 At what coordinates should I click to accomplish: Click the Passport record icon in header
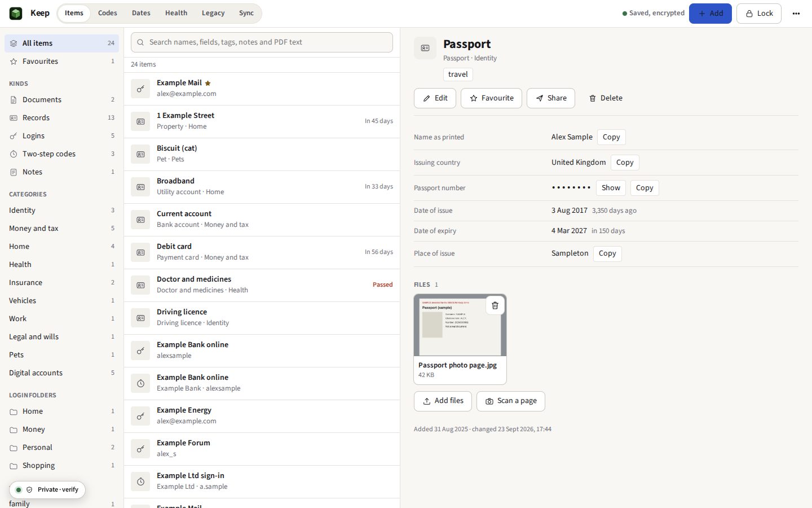tap(425, 48)
